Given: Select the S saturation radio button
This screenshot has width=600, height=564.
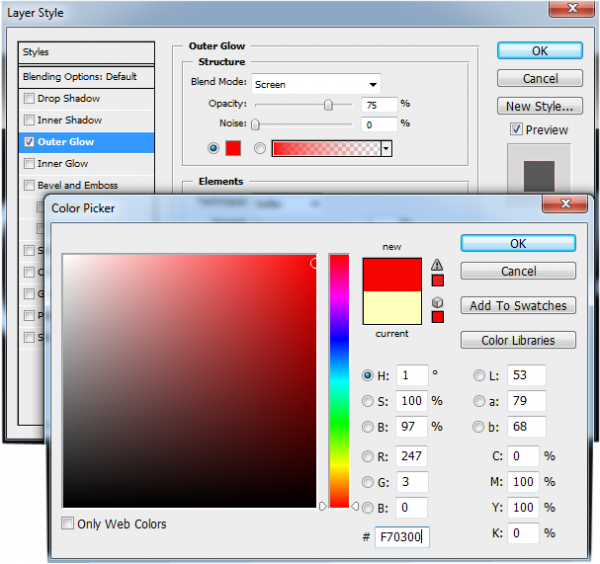Looking at the screenshot, I should point(368,401).
